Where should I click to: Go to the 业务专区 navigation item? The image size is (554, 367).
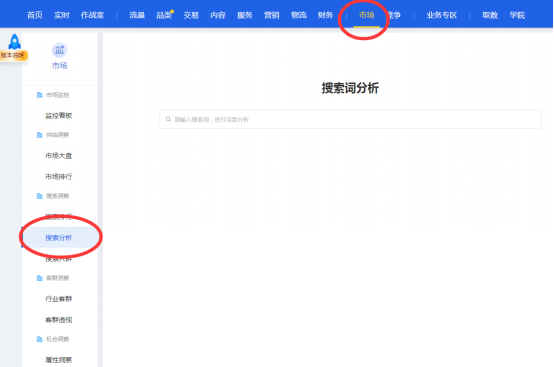click(x=442, y=15)
